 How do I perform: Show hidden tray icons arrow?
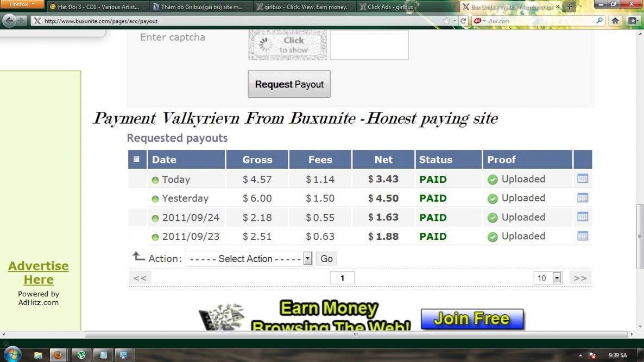tap(580, 355)
